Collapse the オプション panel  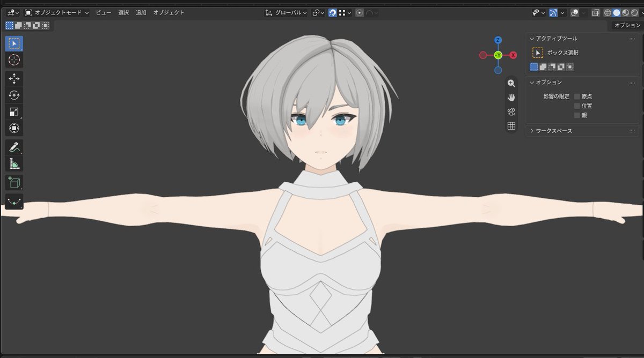[x=532, y=83]
